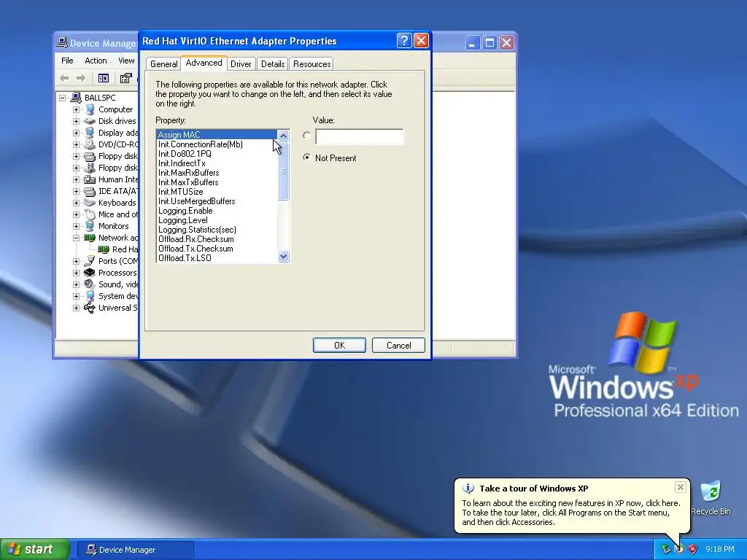Select the Universal Serial Bus controllers icon
Viewport: 747px width, 560px height.
[x=90, y=308]
